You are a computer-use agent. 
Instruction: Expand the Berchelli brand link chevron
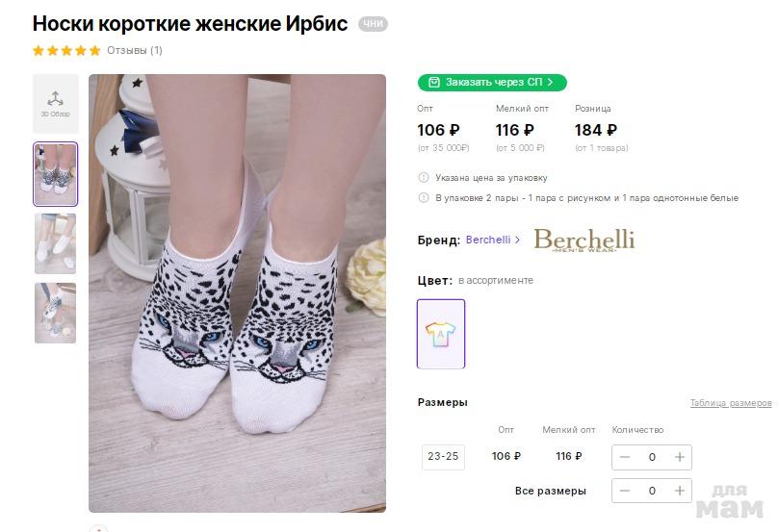coord(517,241)
